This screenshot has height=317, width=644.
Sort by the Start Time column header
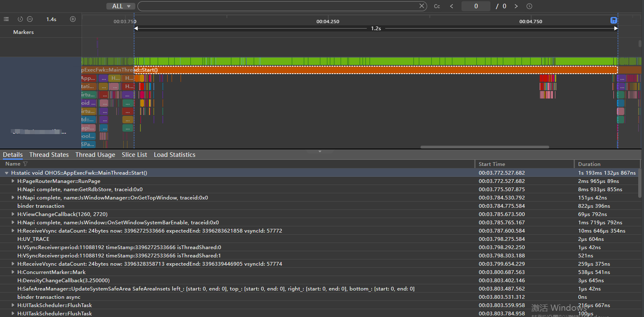(x=492, y=164)
